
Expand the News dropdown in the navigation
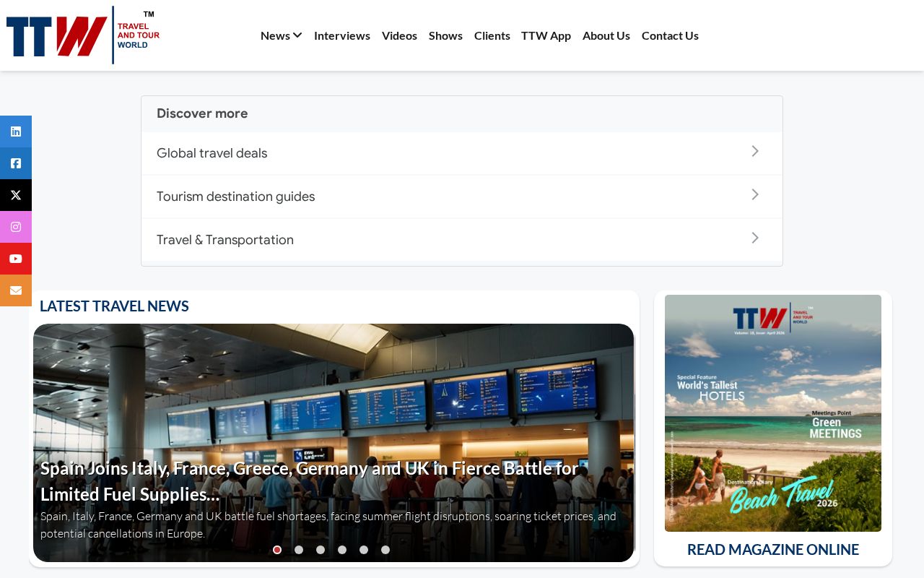(x=281, y=35)
